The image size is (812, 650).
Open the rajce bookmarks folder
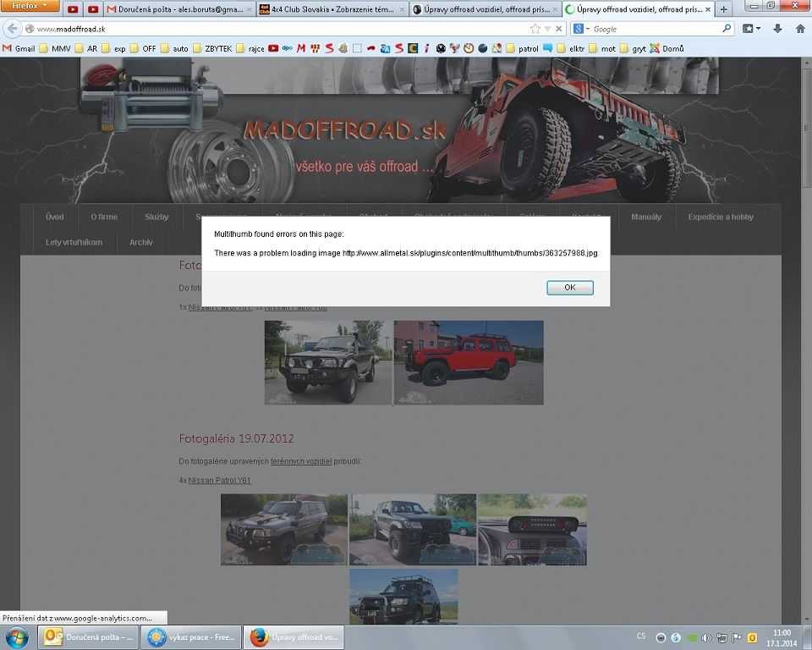point(250,49)
